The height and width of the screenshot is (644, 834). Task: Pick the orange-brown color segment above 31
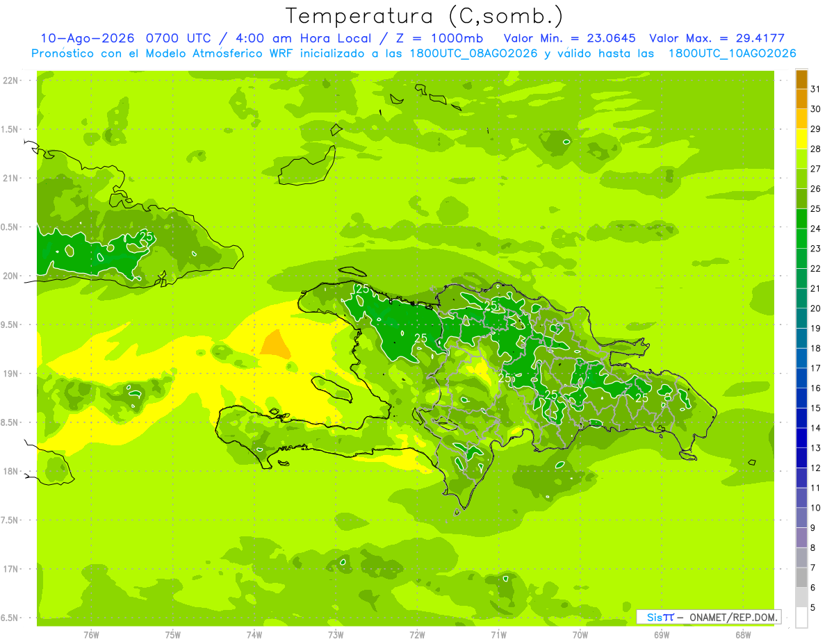pyautogui.click(x=801, y=79)
